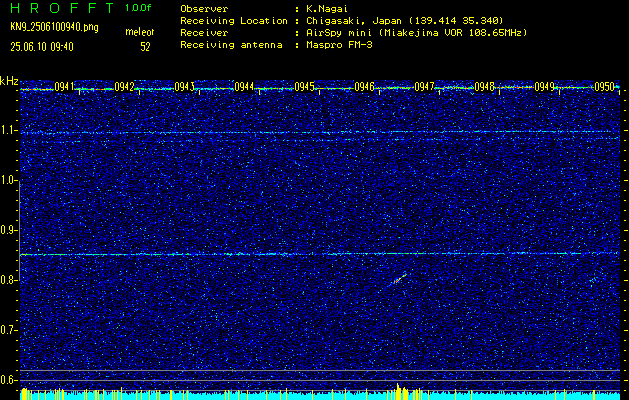Click the Maspro FM-3 antenna text
Image resolution: width=629 pixels, height=400 pixels.
(339, 45)
